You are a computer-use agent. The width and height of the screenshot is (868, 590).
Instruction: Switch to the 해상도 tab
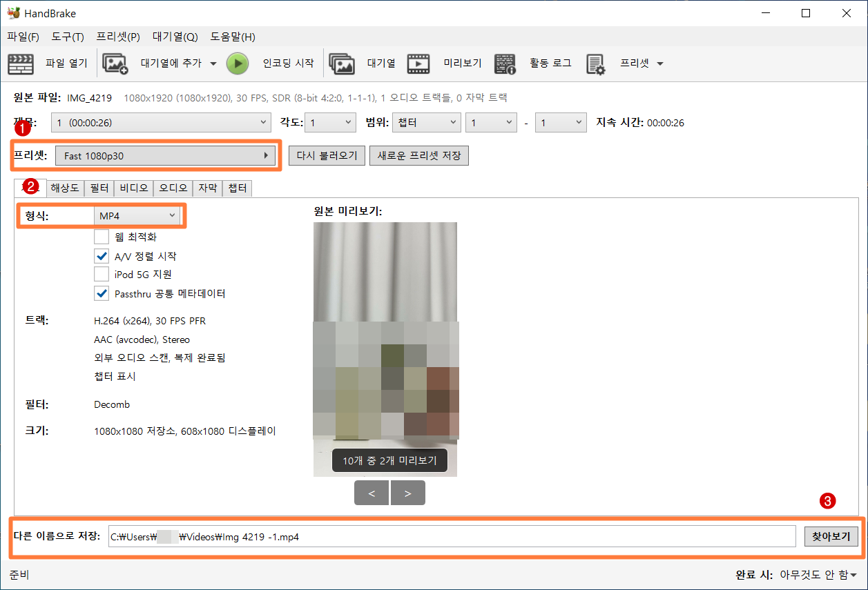[x=65, y=188]
